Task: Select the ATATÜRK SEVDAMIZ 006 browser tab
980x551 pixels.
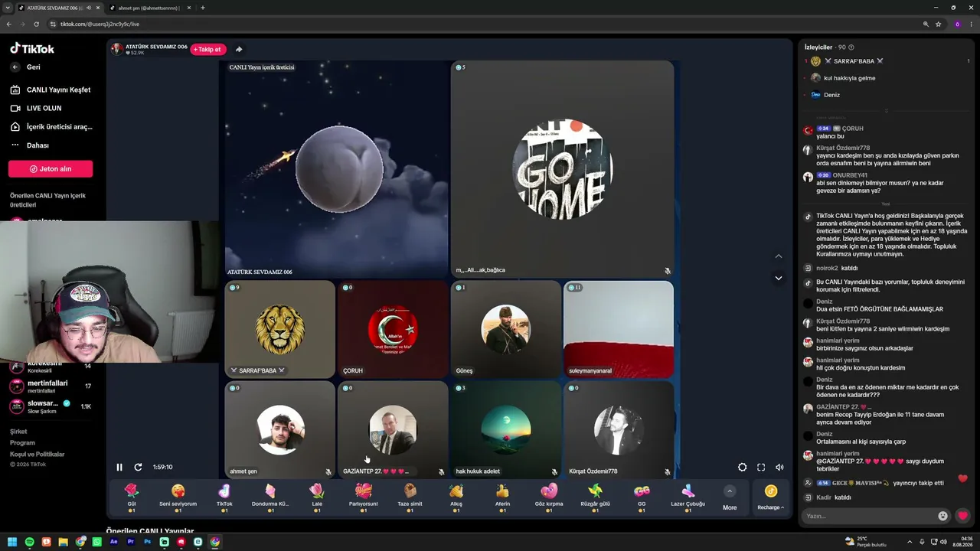Action: click(60, 8)
